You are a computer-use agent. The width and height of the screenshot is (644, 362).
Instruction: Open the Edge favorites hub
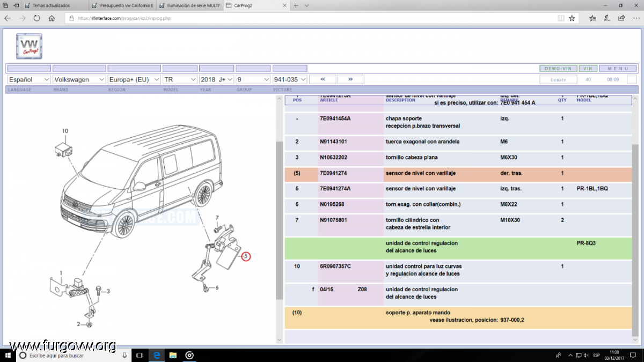[592, 18]
